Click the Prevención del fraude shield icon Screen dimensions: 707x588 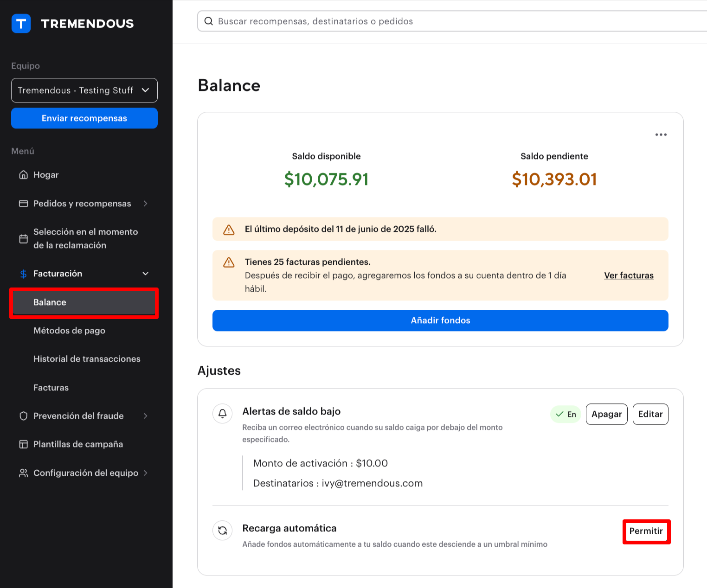coord(23,416)
